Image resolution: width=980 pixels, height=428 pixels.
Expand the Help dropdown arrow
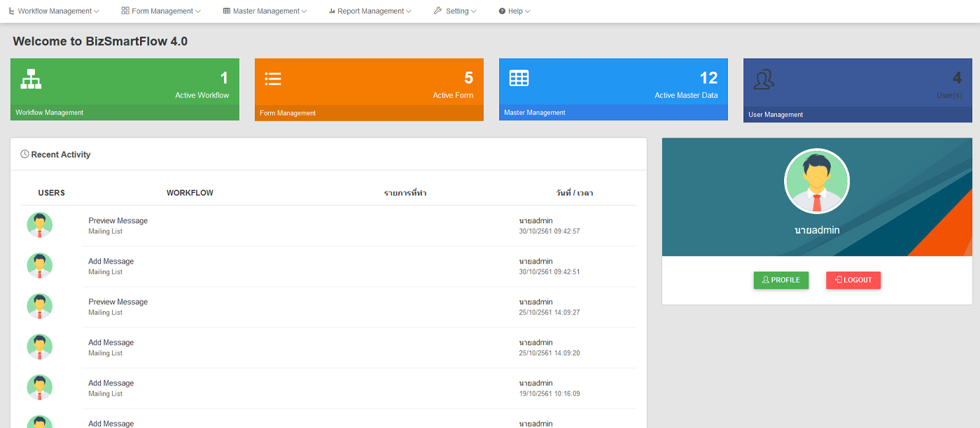[x=528, y=11]
